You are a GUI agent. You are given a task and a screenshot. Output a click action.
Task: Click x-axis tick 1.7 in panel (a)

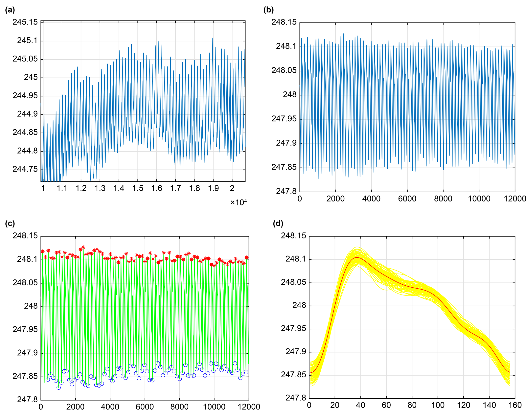point(175,188)
